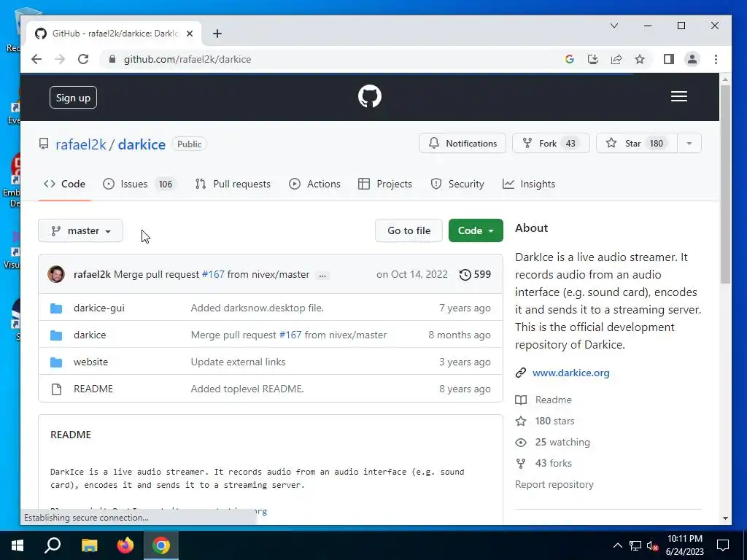
Task: Switch to the Issues tab
Action: coord(139,184)
